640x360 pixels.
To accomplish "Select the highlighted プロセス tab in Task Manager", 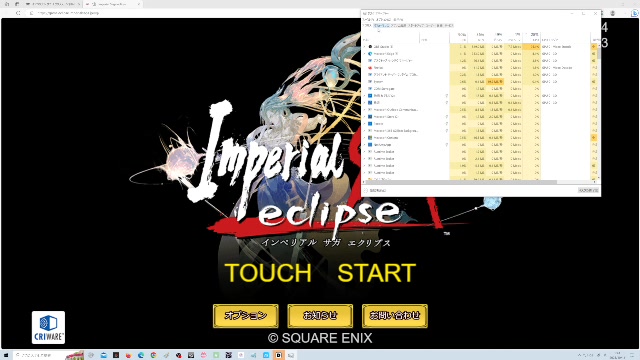I will (381, 25).
